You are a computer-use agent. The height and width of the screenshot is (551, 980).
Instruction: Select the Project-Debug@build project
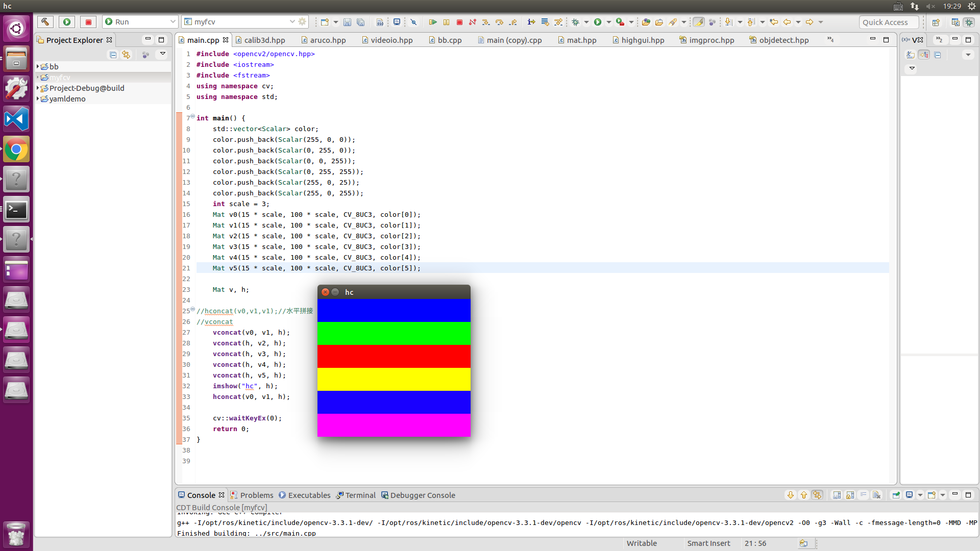86,88
